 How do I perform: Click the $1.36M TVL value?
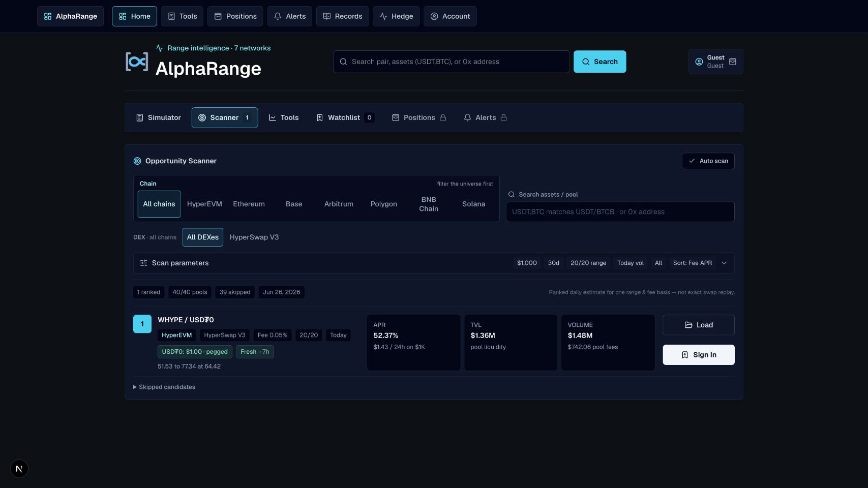[483, 335]
